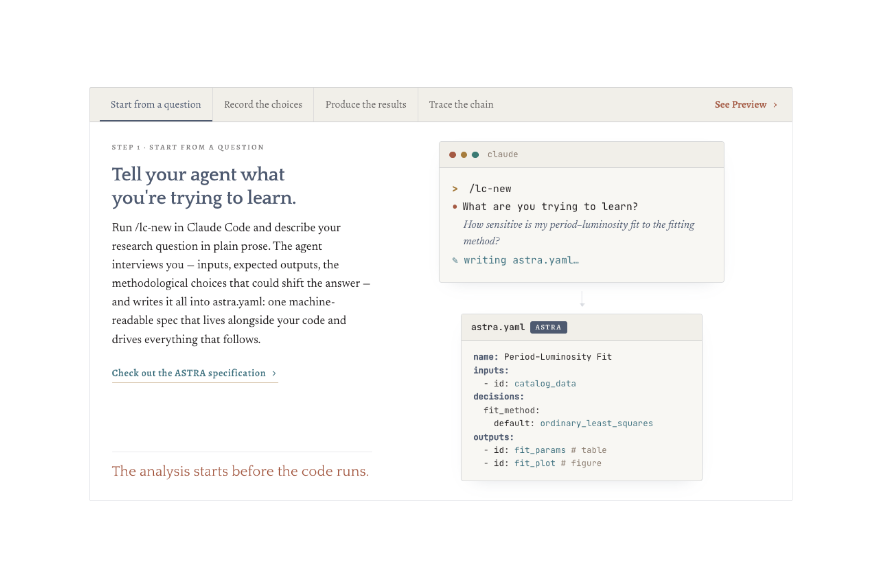This screenshot has width=880, height=588.
Task: Click the italic period-luminosity question text
Action: (x=579, y=232)
